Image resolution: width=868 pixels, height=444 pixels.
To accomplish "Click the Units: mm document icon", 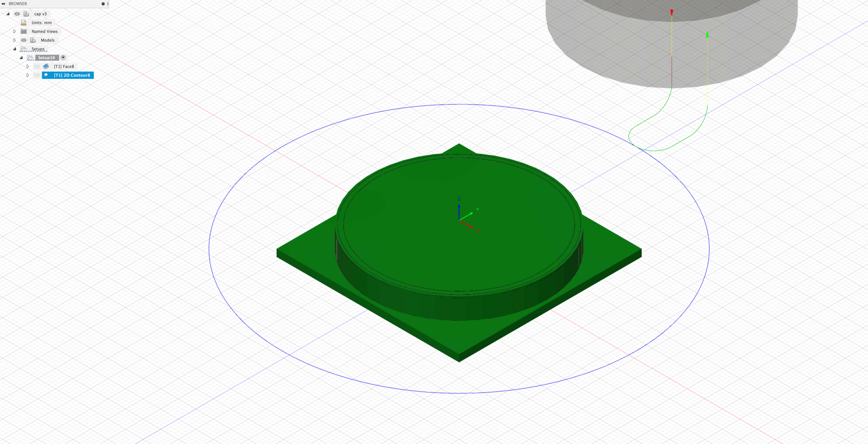I will 24,22.
